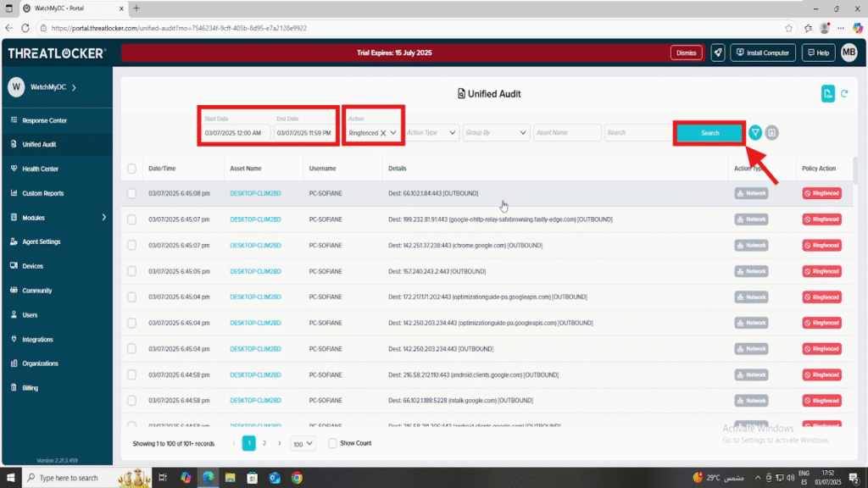Click the browser address bar URL
Viewport: 868px width, 488px height.
[x=179, y=28]
